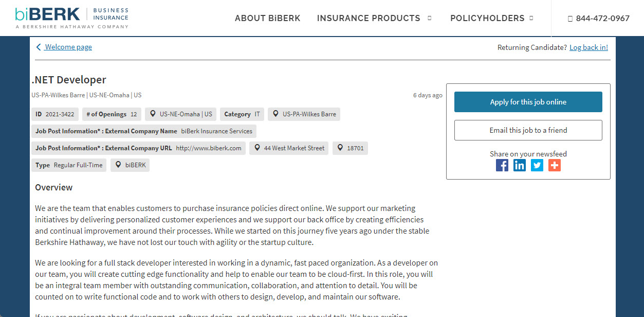The image size is (644, 317).
Task: Click the .NET Developer job title
Action: click(x=69, y=80)
